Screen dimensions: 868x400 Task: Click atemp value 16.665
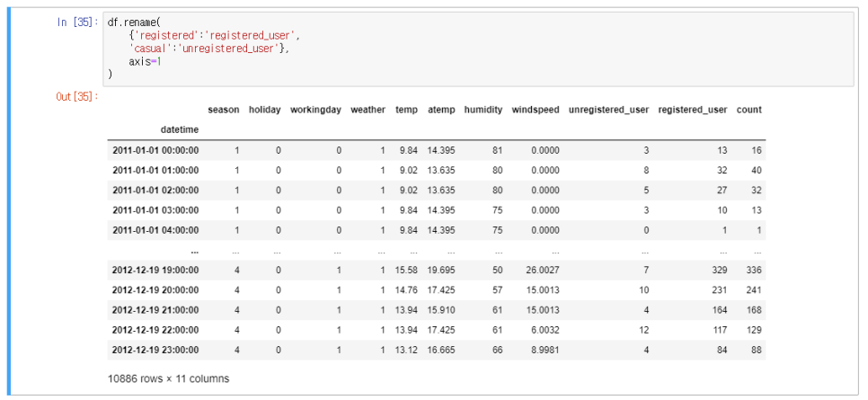click(441, 350)
